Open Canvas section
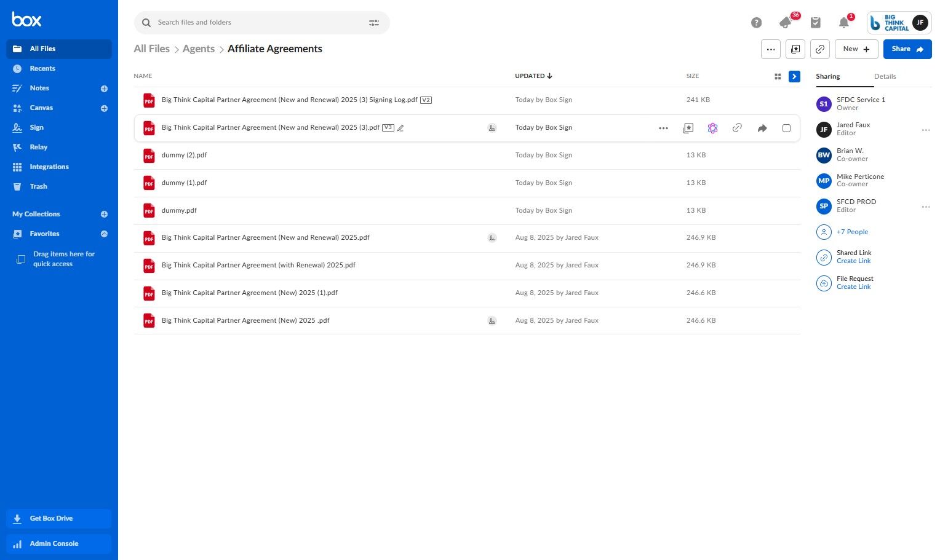The image size is (948, 560). (41, 108)
